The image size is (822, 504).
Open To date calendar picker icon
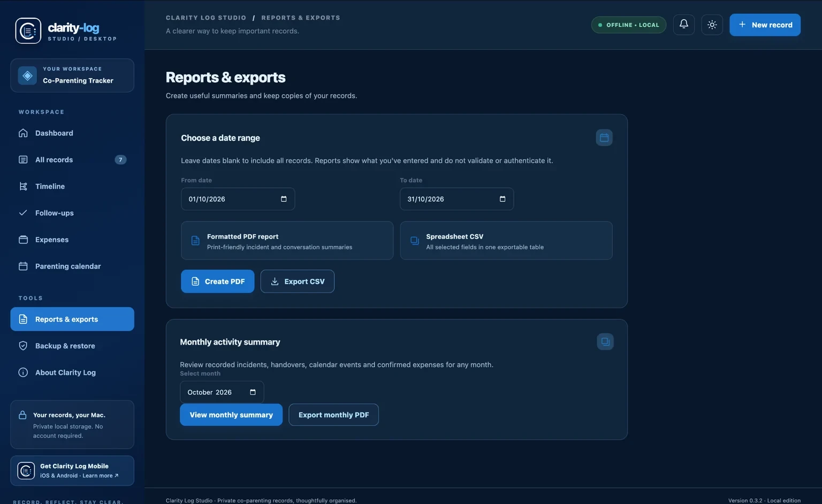click(503, 199)
